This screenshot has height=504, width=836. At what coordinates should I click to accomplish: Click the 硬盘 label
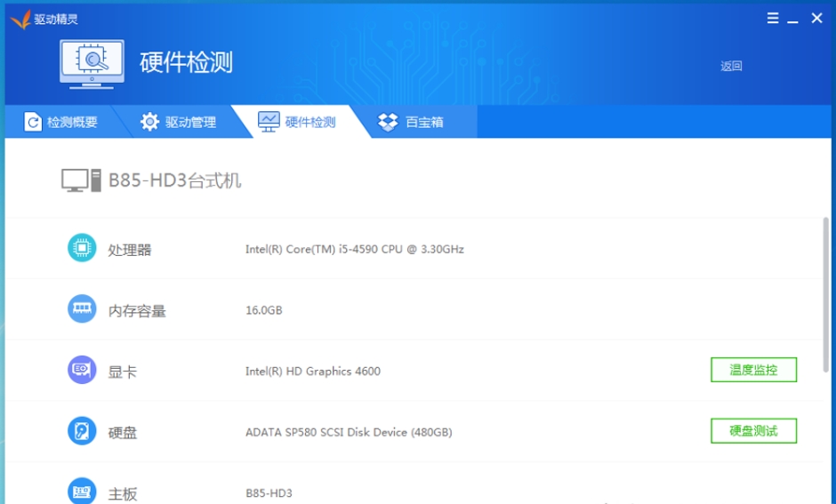click(123, 433)
